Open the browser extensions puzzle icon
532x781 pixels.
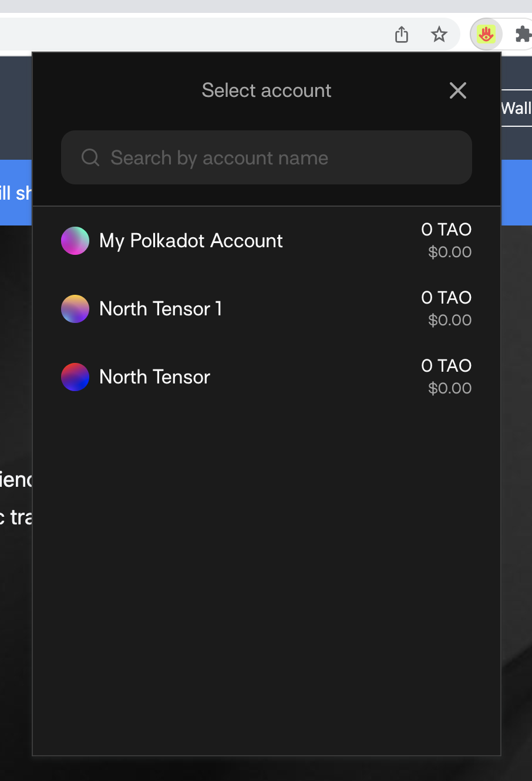tap(523, 35)
